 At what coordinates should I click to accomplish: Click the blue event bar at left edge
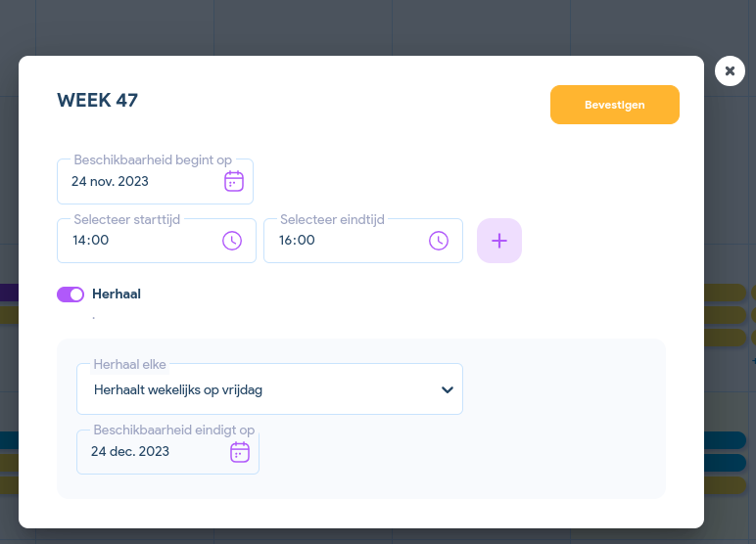[x=9, y=440]
